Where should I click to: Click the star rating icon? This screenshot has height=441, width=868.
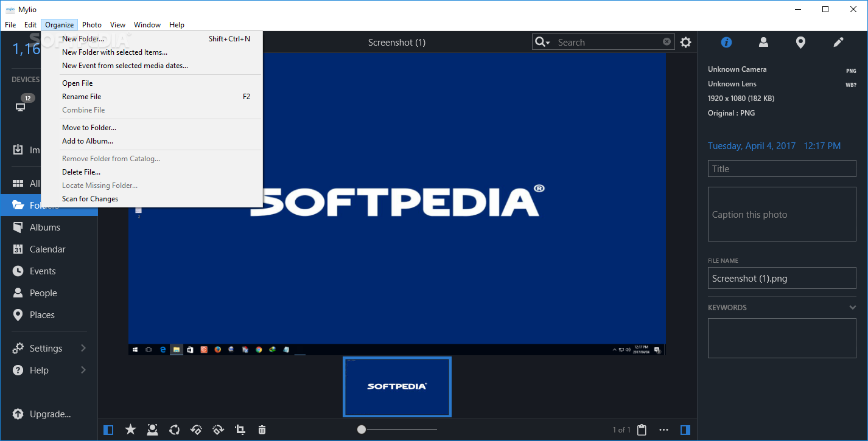pyautogui.click(x=130, y=430)
